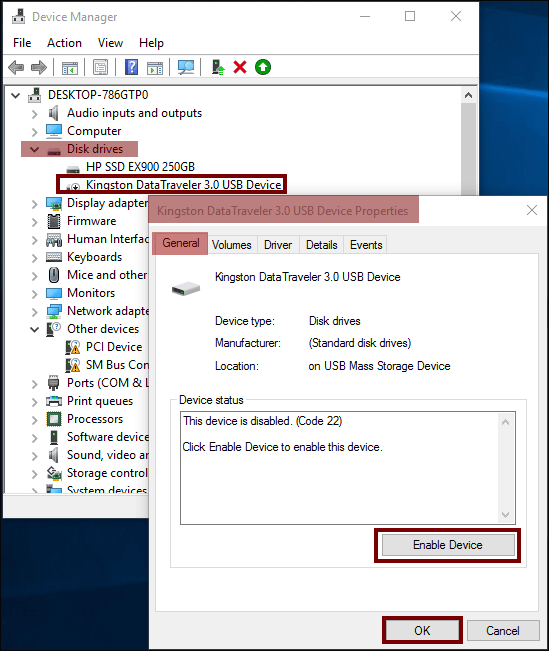
Task: Click Device status box scroll-up arrow
Action: (505, 422)
